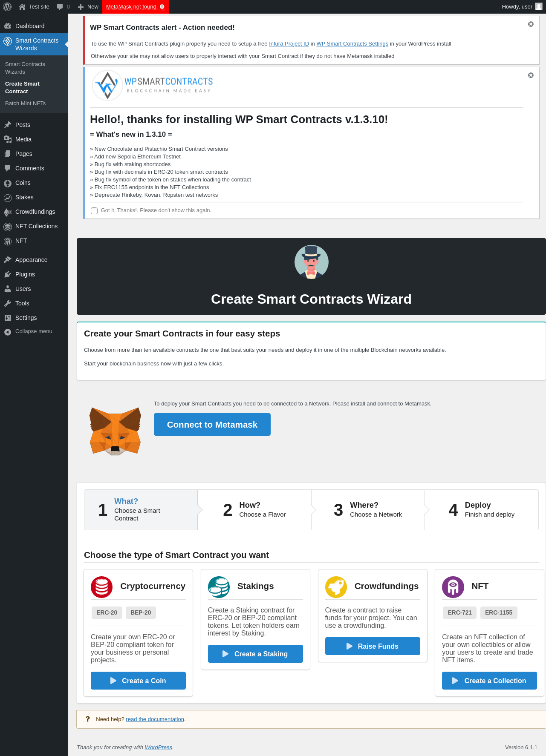The height and width of the screenshot is (756, 546).
Task: Click the red Cryptocurrency coins icon
Action: click(102, 587)
